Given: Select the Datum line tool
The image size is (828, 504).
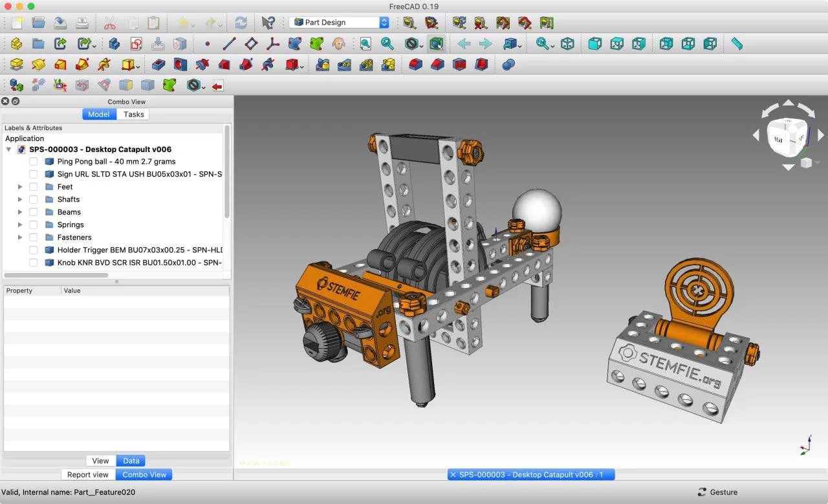Looking at the screenshot, I should pos(229,44).
